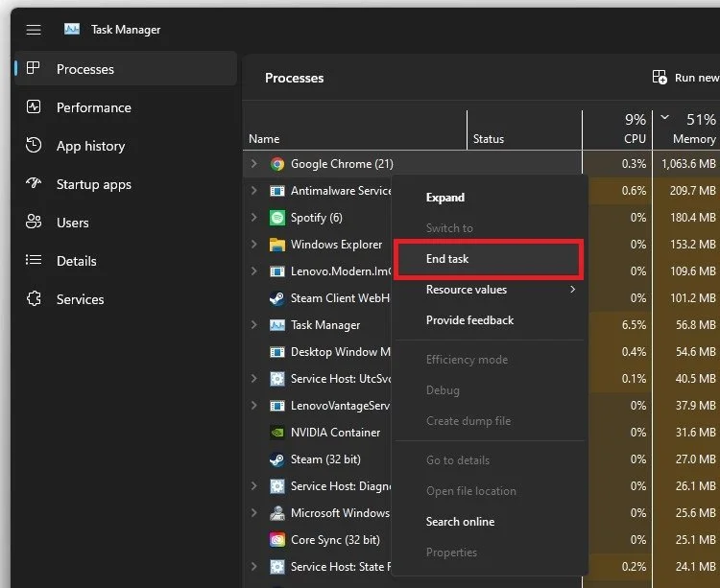
Task: Click the NVIDIA Container icon
Action: pyautogui.click(x=277, y=433)
